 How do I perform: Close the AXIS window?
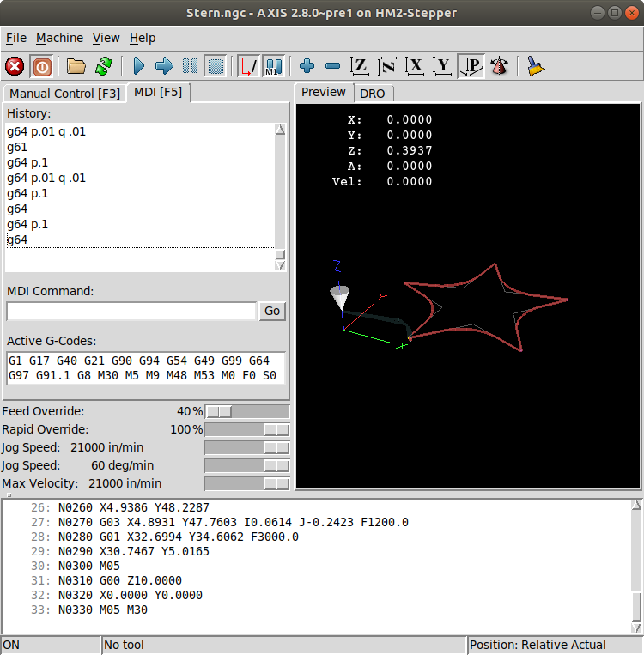[x=632, y=13]
